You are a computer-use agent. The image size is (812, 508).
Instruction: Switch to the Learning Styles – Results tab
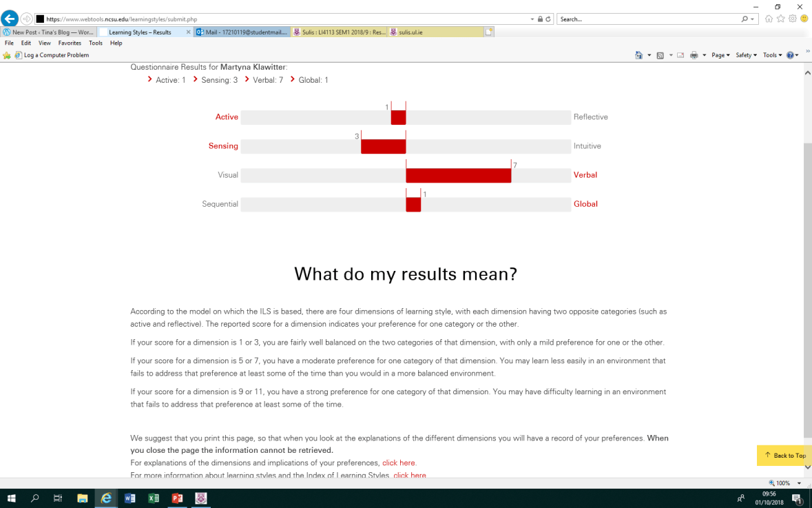141,31
